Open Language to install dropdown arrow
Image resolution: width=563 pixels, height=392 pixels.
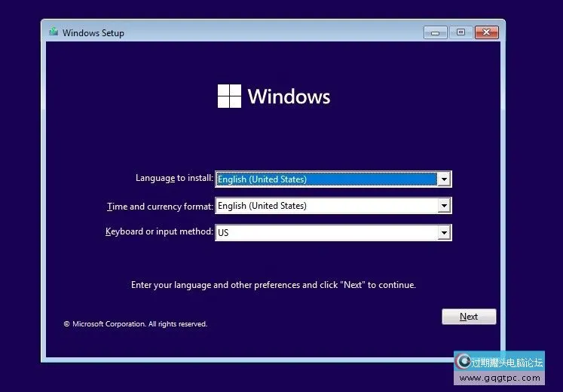pos(444,179)
